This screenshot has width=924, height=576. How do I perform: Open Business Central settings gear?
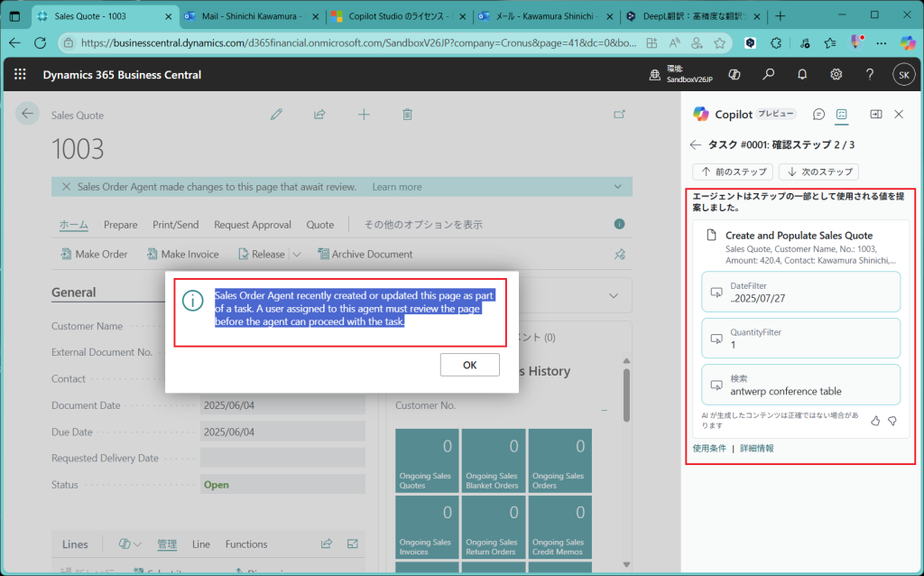pyautogui.click(x=836, y=74)
